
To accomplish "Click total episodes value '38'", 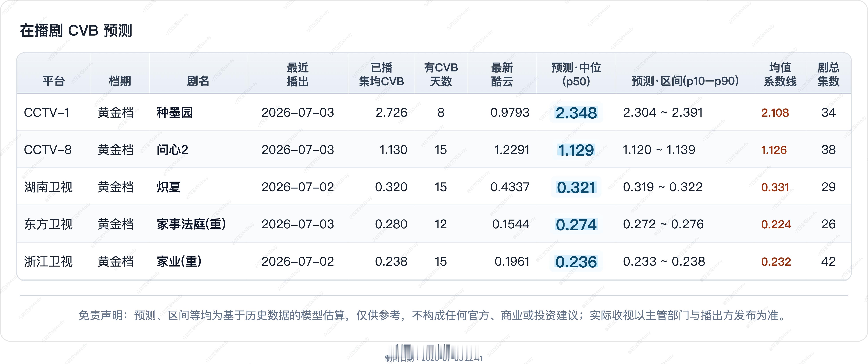I will (x=829, y=150).
